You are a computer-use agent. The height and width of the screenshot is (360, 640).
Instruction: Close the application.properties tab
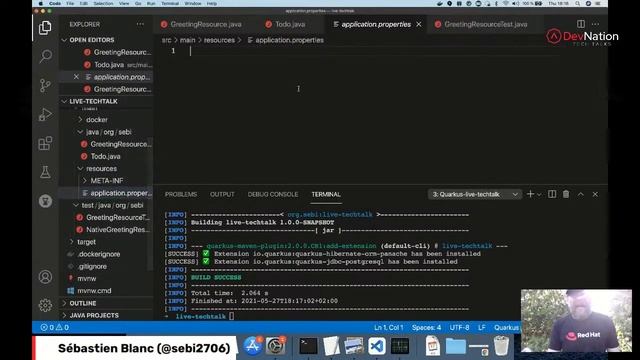tap(419, 24)
